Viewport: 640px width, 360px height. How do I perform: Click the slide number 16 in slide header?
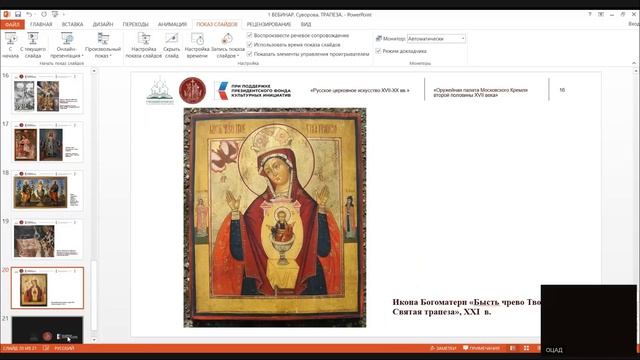562,90
